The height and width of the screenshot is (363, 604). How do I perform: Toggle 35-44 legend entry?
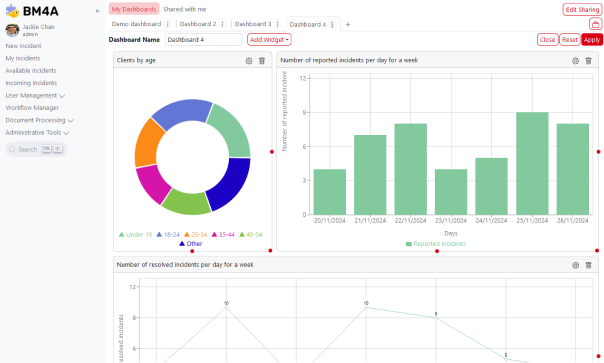point(223,234)
